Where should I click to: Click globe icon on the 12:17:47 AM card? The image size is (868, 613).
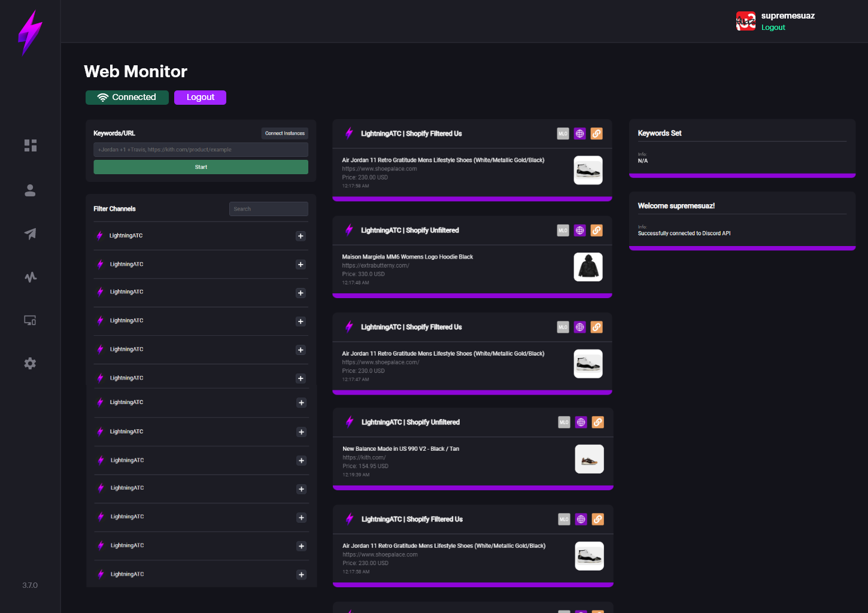579,327
